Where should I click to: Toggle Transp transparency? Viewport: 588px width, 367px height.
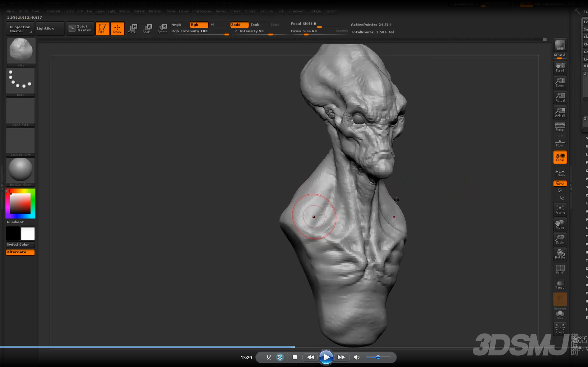(x=560, y=285)
